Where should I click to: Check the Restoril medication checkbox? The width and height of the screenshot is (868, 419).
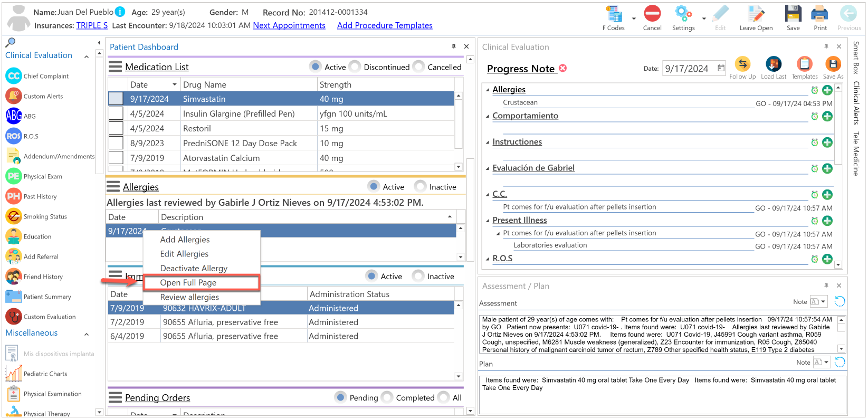point(116,128)
